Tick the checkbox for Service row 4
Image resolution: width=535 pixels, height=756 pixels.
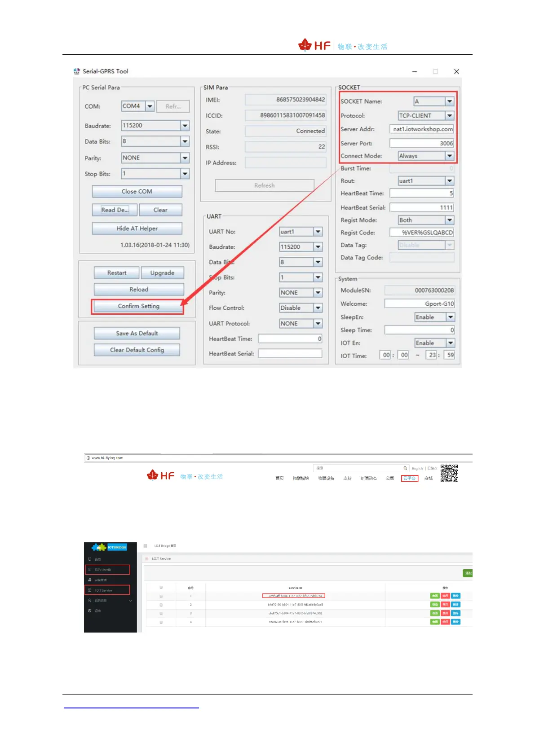coord(161,622)
